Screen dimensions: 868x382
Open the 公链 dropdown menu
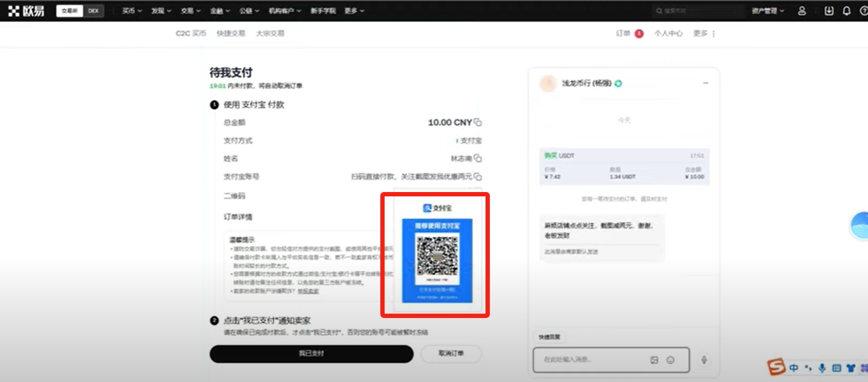pos(250,11)
